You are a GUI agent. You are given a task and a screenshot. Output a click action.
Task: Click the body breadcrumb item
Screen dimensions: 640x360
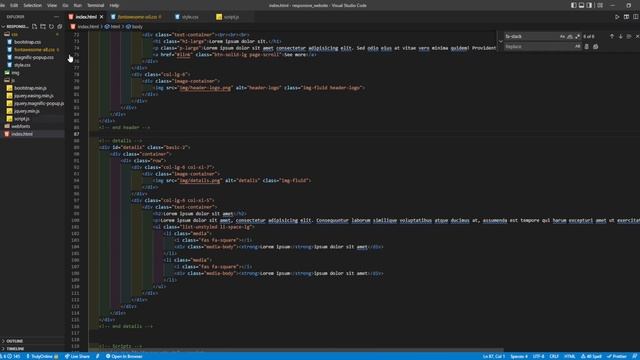[135, 27]
